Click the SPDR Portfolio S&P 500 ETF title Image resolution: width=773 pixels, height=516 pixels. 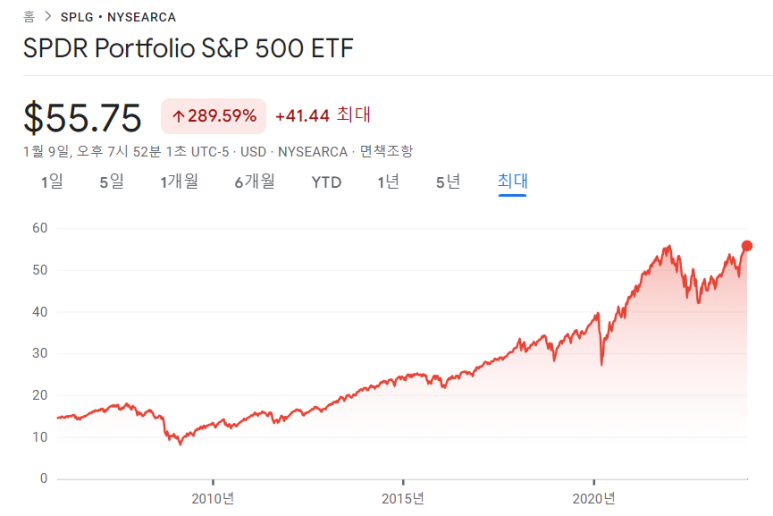[188, 48]
